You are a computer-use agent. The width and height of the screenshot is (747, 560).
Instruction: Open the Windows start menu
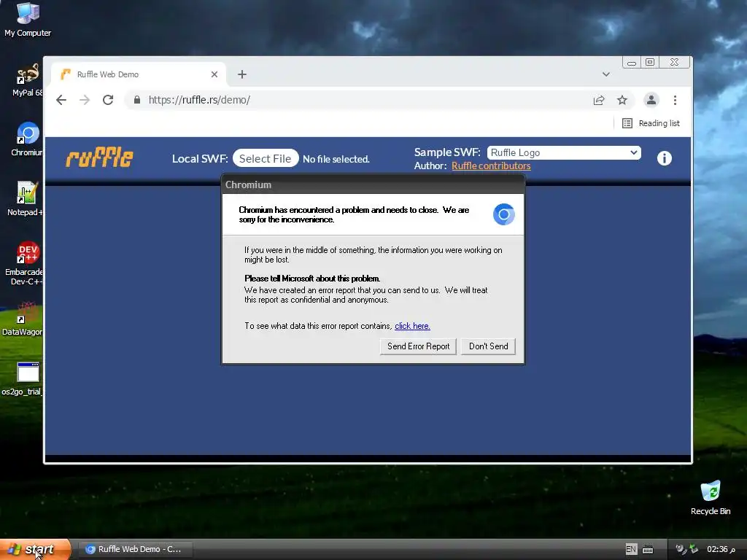(35, 550)
